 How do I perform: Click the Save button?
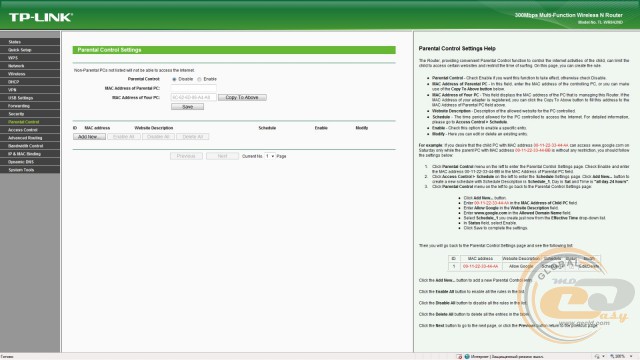click(x=187, y=107)
